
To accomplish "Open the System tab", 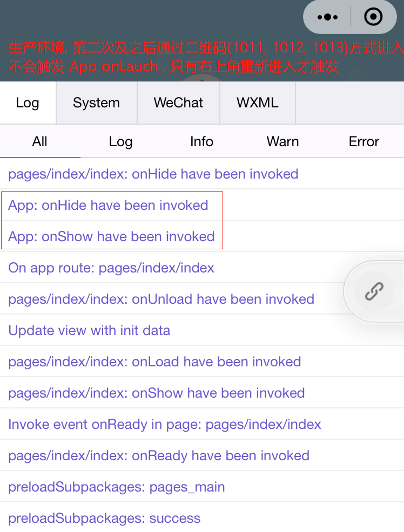I will [97, 103].
